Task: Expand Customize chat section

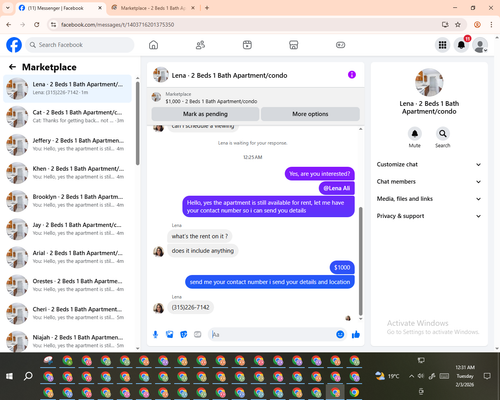Action: (x=429, y=164)
